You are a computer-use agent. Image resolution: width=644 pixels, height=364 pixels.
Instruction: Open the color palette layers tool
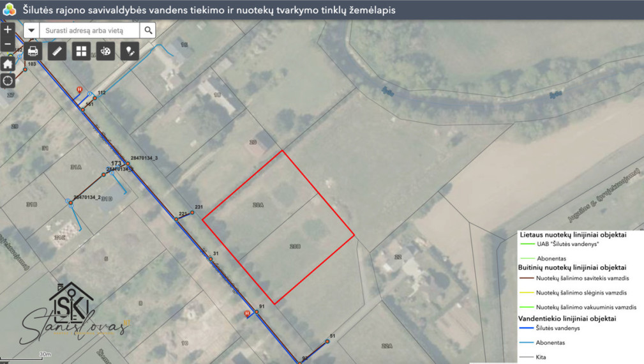(x=105, y=51)
